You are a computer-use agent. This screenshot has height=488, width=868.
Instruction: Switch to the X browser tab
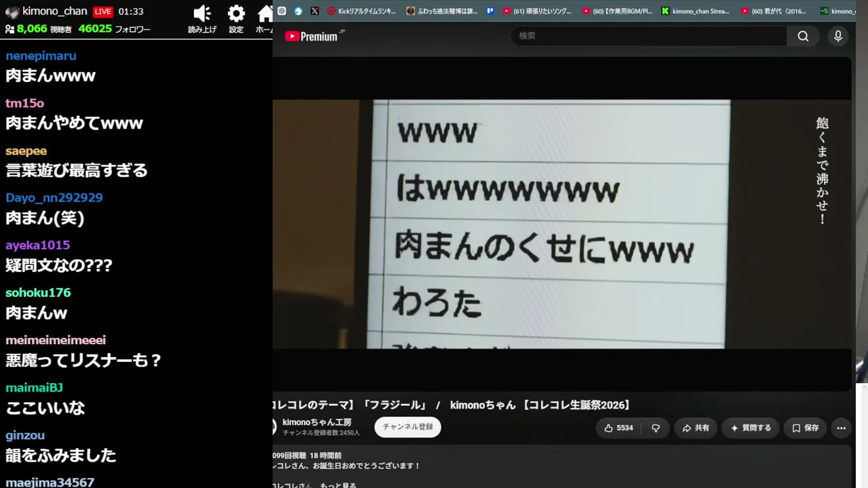[315, 11]
